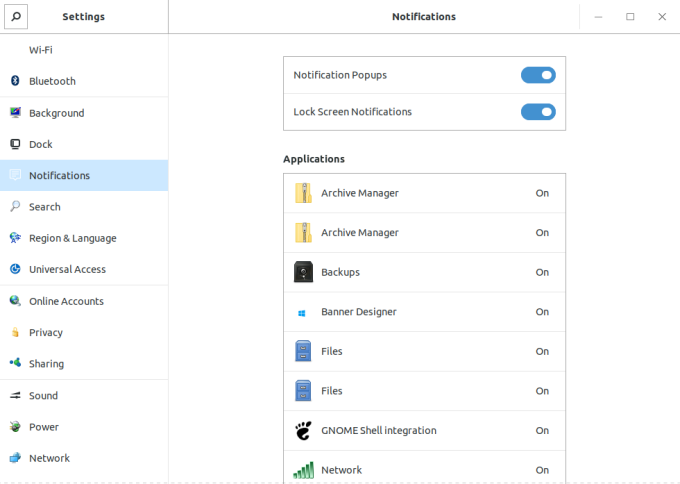Click the Network signal bars icon
The image size is (680, 484).
304,470
